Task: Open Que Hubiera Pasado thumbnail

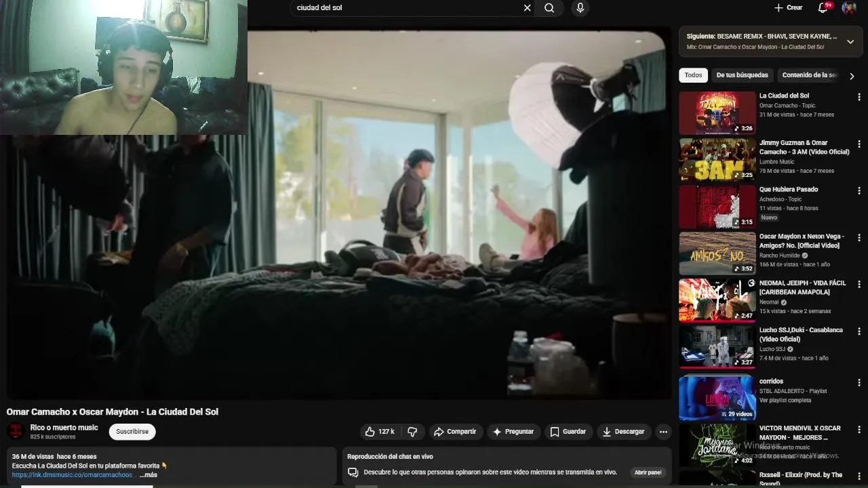Action: (x=717, y=207)
